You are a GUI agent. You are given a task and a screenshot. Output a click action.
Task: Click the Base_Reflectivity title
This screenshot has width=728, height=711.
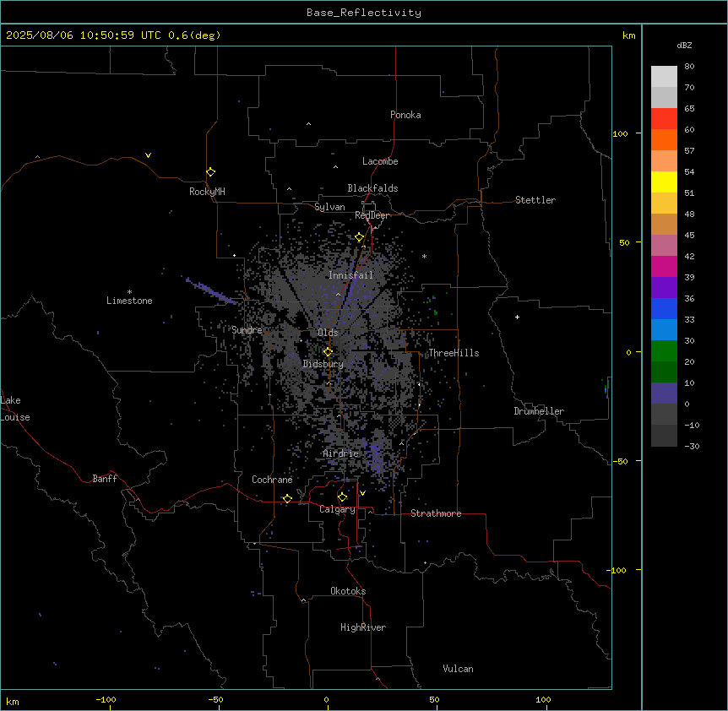click(364, 13)
